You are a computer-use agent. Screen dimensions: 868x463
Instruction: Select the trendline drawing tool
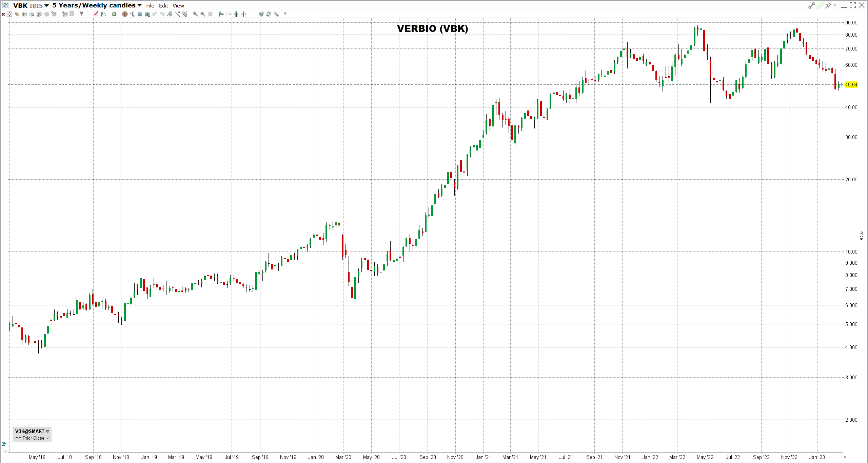(177, 14)
